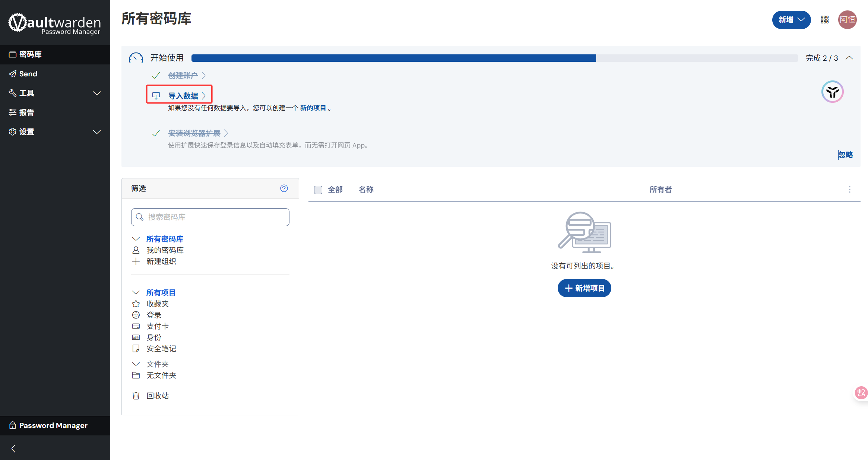
Task: Click the 开始使用 progress bar
Action: pyautogui.click(x=495, y=58)
